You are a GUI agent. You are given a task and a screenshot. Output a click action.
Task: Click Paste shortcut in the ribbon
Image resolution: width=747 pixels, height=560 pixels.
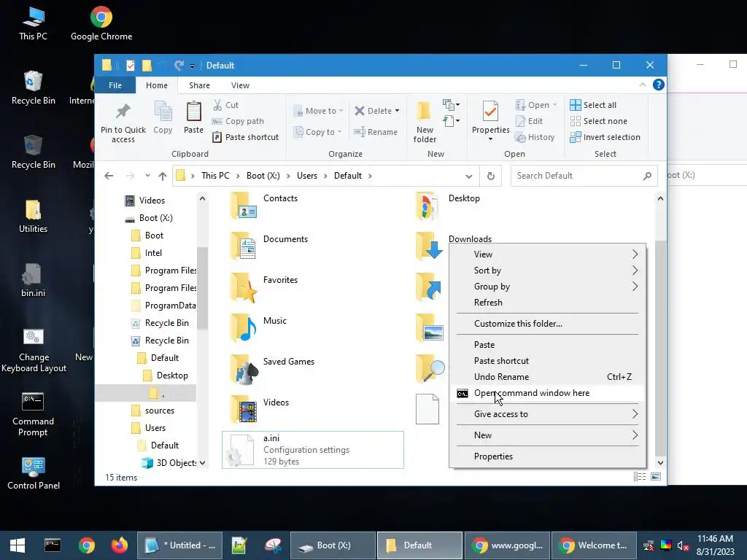coord(245,137)
